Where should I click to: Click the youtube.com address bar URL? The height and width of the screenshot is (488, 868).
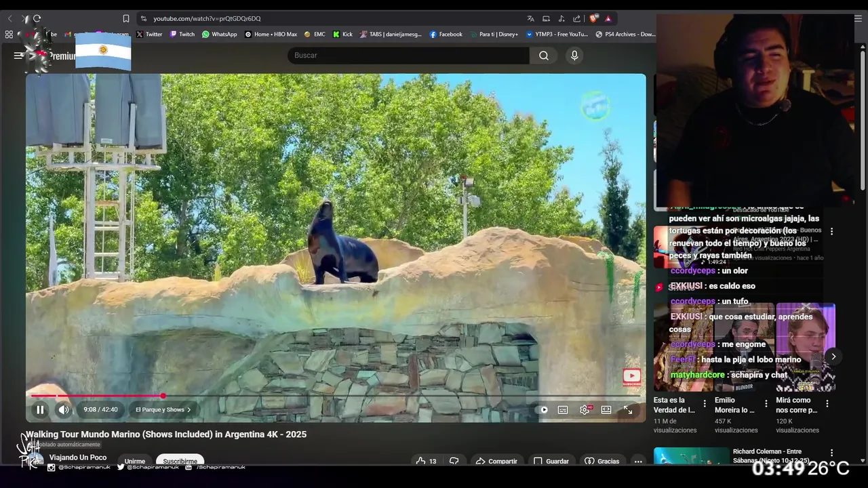pos(207,18)
